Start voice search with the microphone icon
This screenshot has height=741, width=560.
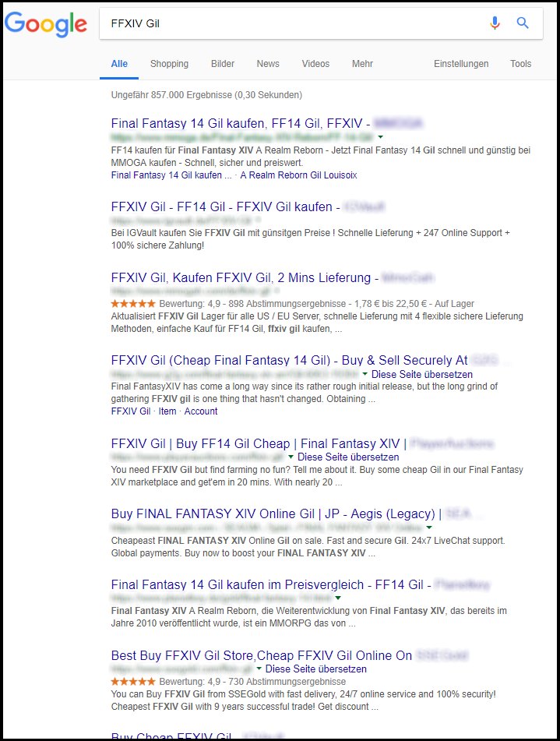click(x=495, y=23)
